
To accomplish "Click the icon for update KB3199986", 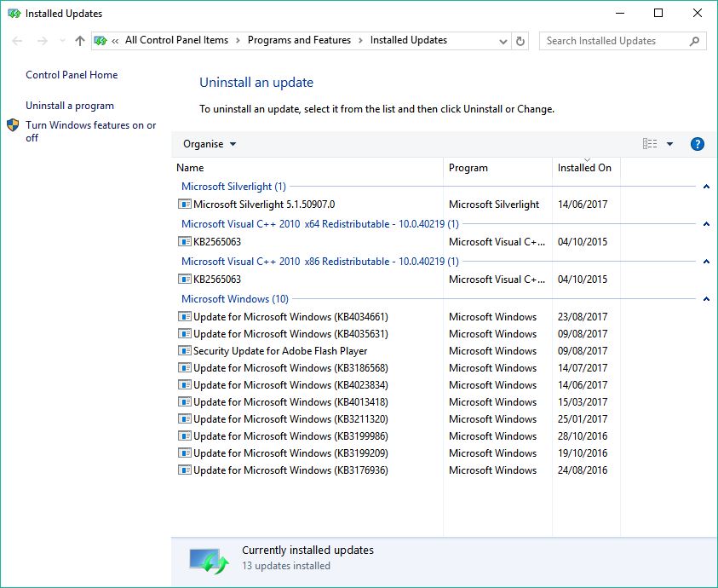I will 184,435.
